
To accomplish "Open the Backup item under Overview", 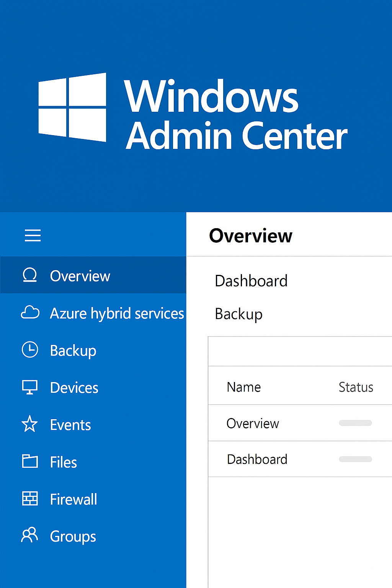I will coord(238,314).
